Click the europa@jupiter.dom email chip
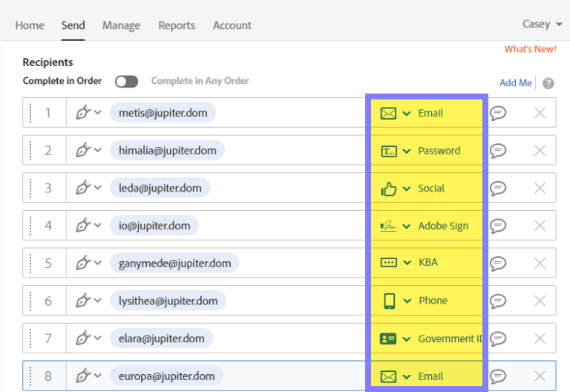 tap(166, 376)
